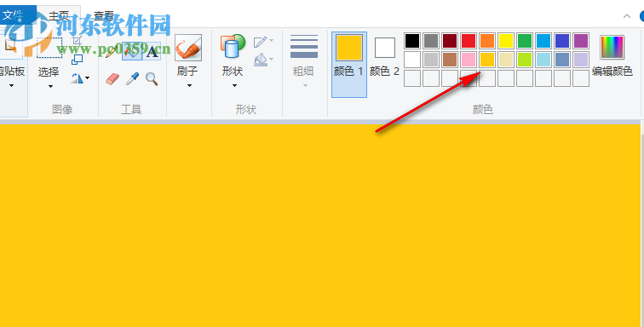The height and width of the screenshot is (327, 644).
Task: Expand the 选择 dropdown arrow
Action: click(x=50, y=86)
